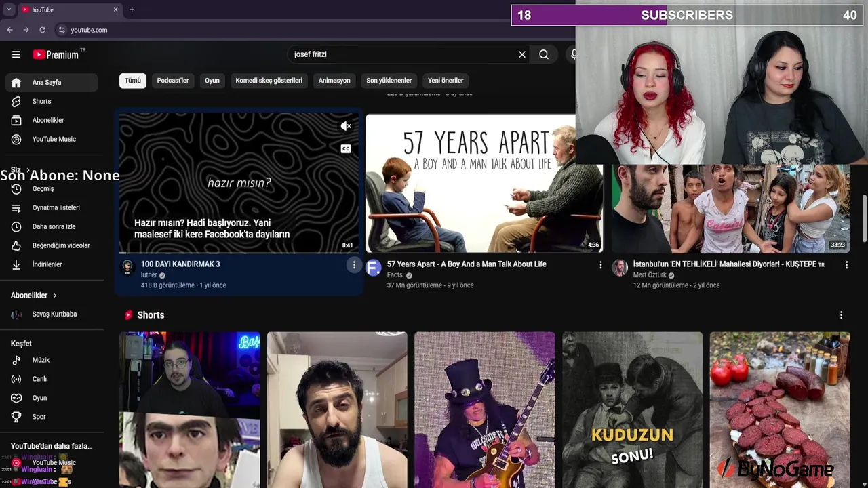The height and width of the screenshot is (488, 868).
Task: Open the sausage platter short thumbnail
Action: coord(780,410)
